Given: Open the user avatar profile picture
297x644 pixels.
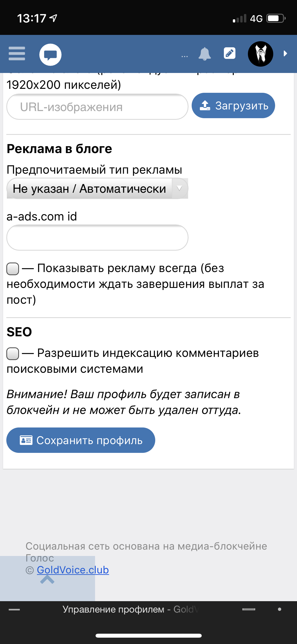Looking at the screenshot, I should [260, 54].
